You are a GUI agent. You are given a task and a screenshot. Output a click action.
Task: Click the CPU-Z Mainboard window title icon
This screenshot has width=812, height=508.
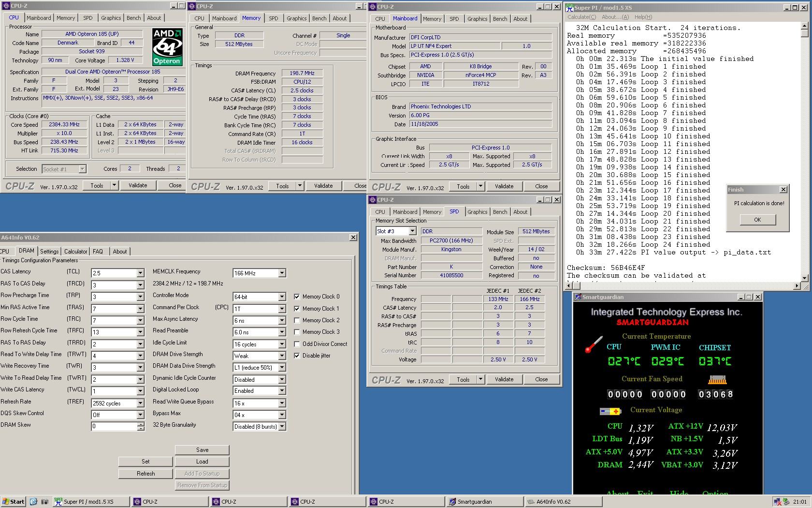pyautogui.click(x=373, y=6)
